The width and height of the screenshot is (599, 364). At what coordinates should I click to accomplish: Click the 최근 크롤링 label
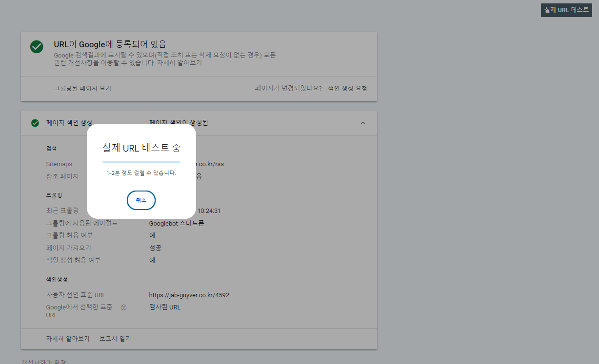pyautogui.click(x=62, y=211)
